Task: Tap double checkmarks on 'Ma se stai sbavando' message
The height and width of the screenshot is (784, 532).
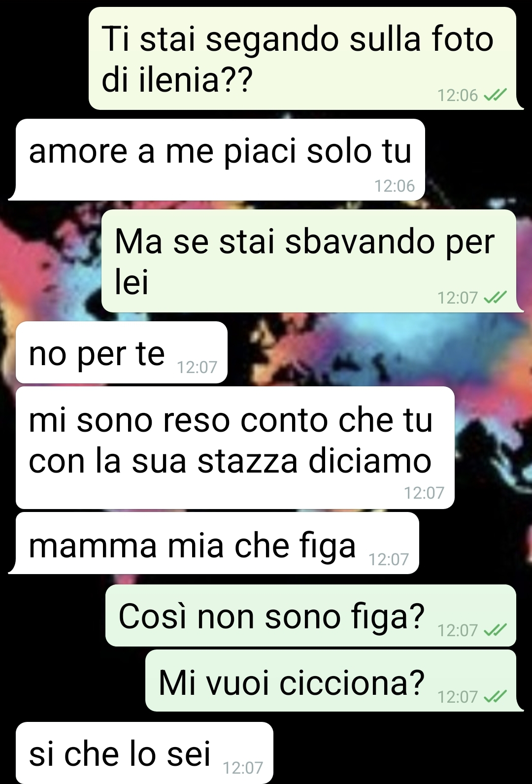Action: 495,298
